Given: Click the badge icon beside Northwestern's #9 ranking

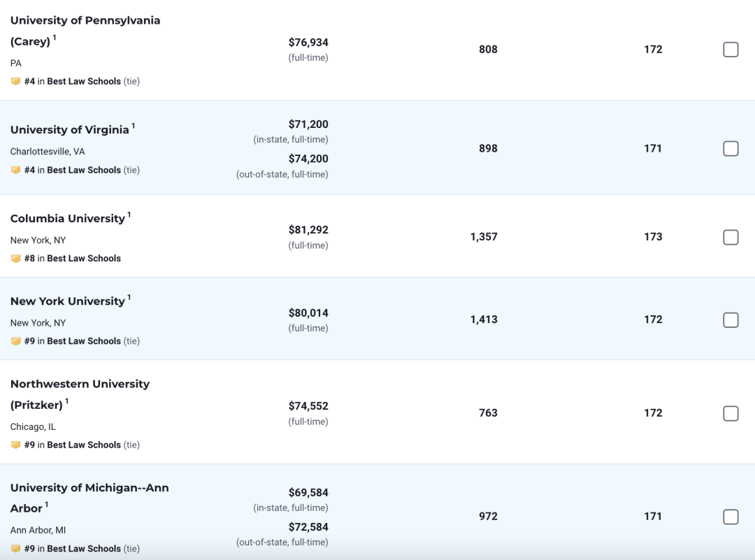Looking at the screenshot, I should (x=15, y=445).
